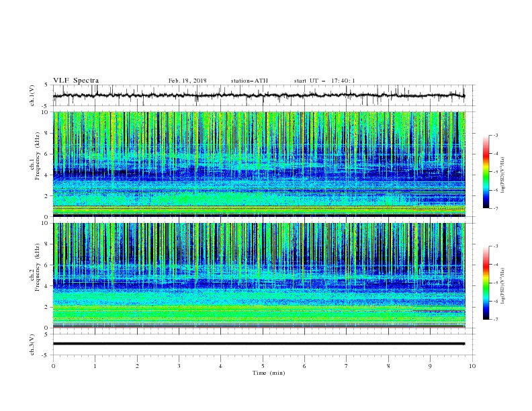
Task: Click time axis tick label "8"
Action: pos(388,366)
